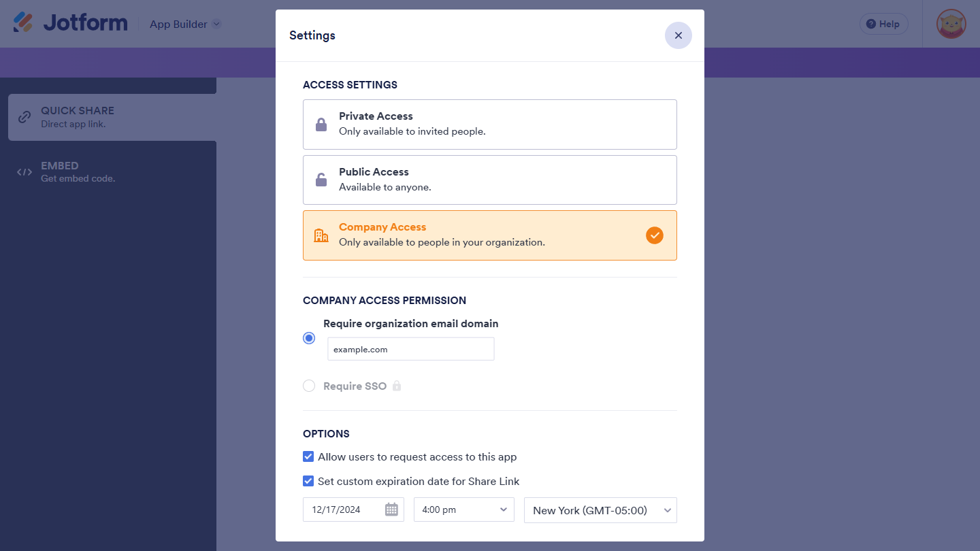Click the lock icon beside Require SSO
The image size is (980, 551).
(397, 386)
